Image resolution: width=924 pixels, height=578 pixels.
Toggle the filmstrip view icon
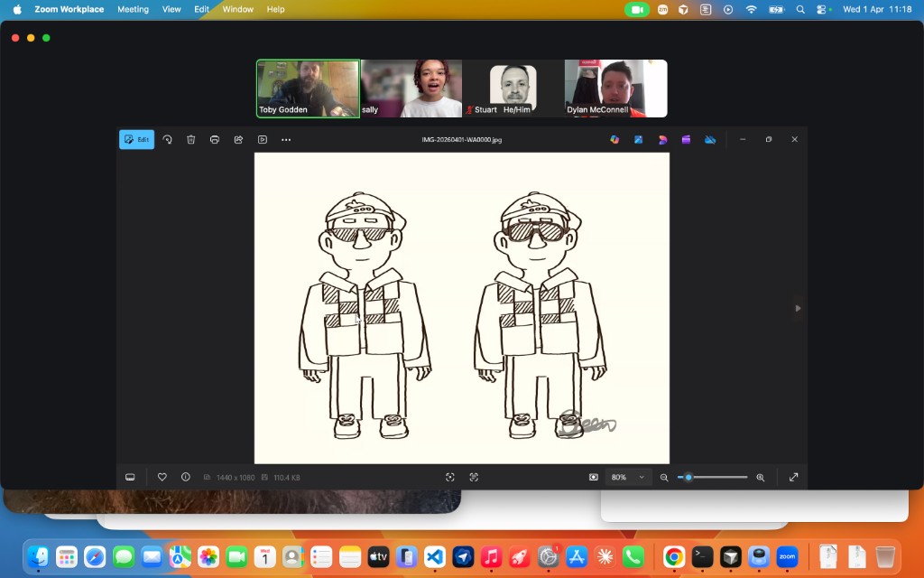click(130, 477)
